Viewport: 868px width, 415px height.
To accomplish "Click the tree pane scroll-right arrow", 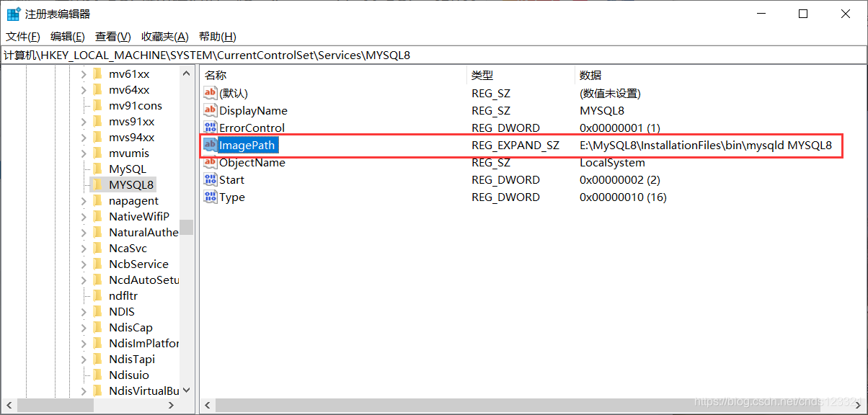I will (171, 406).
